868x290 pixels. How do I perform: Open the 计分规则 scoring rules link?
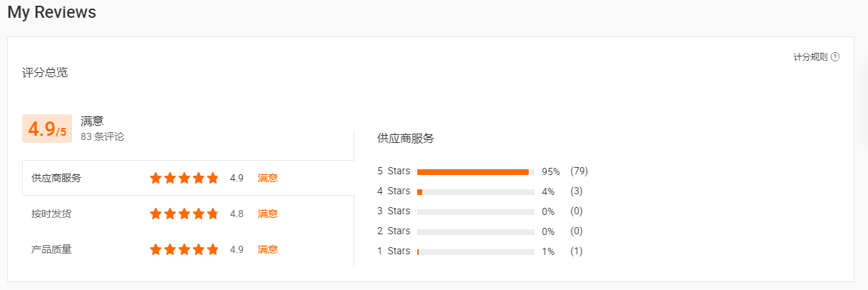pyautogui.click(x=810, y=57)
